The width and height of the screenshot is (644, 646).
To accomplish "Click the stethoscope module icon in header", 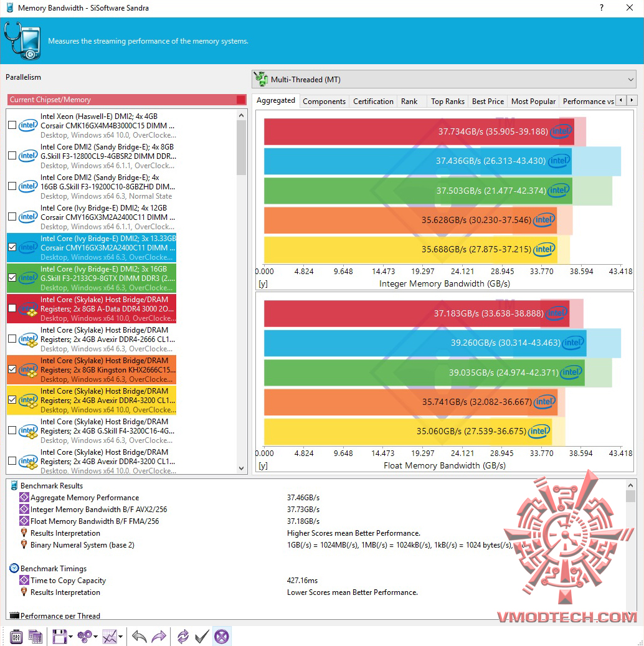I will [x=22, y=40].
